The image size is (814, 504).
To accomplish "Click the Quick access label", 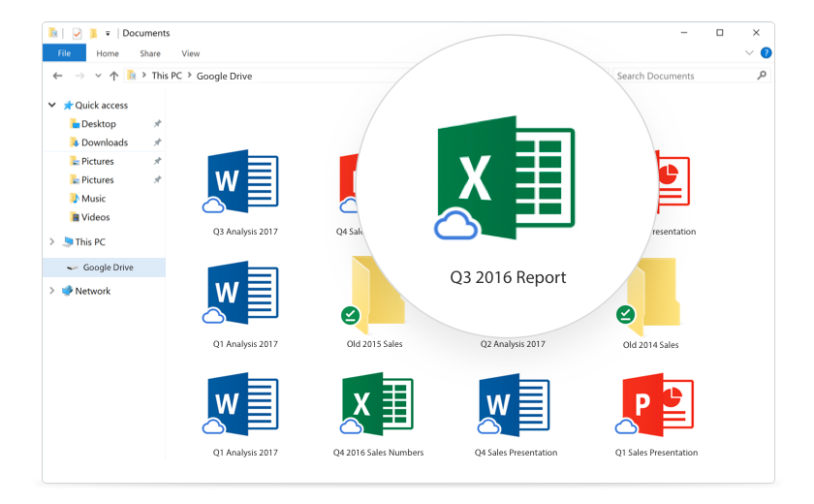I will click(101, 105).
